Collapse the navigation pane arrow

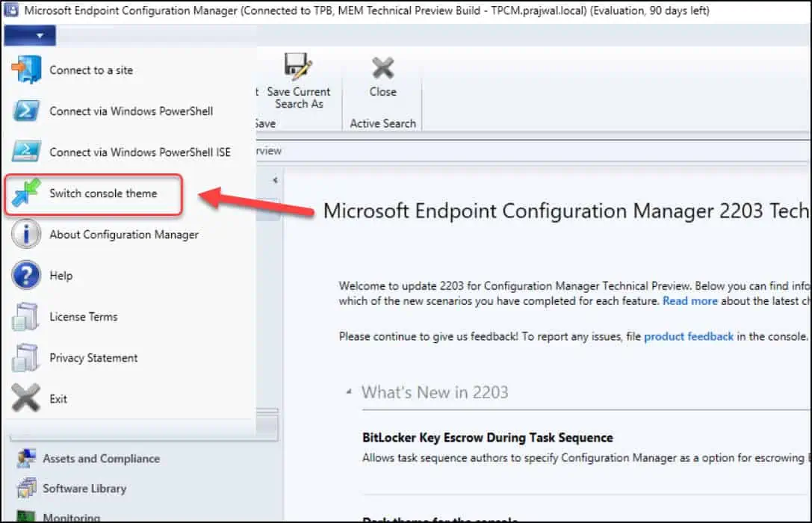pos(275,180)
